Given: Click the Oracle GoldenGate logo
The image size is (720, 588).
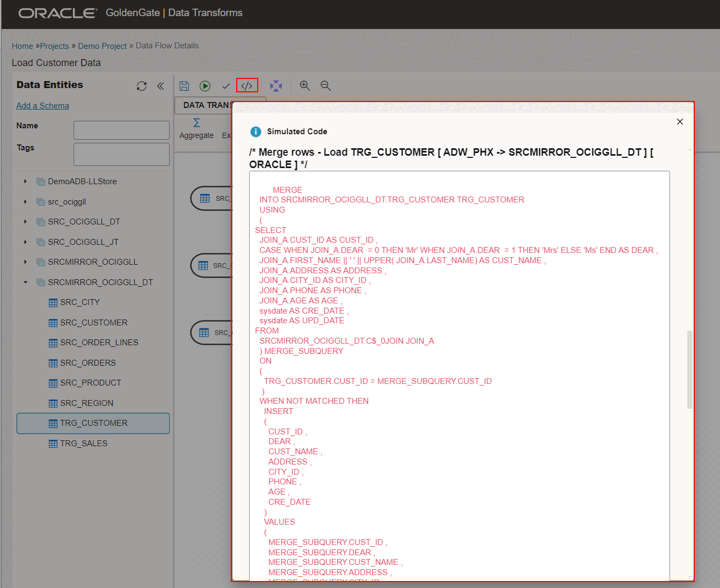Looking at the screenshot, I should [x=56, y=14].
